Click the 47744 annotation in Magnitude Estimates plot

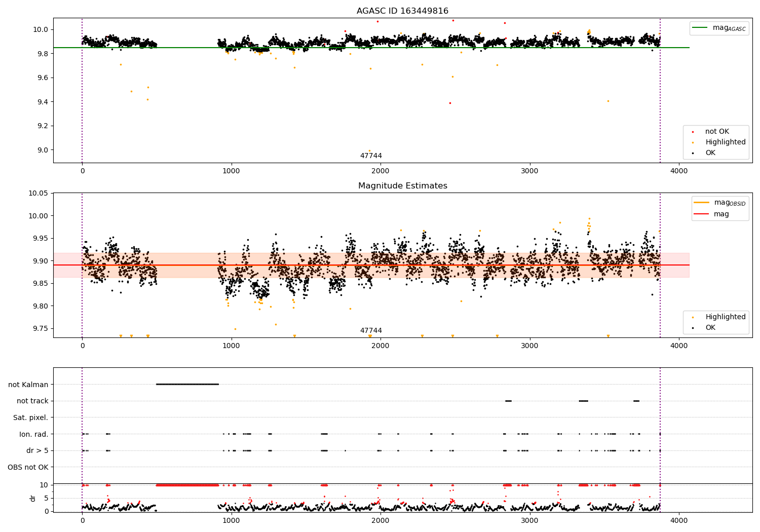pos(371,331)
